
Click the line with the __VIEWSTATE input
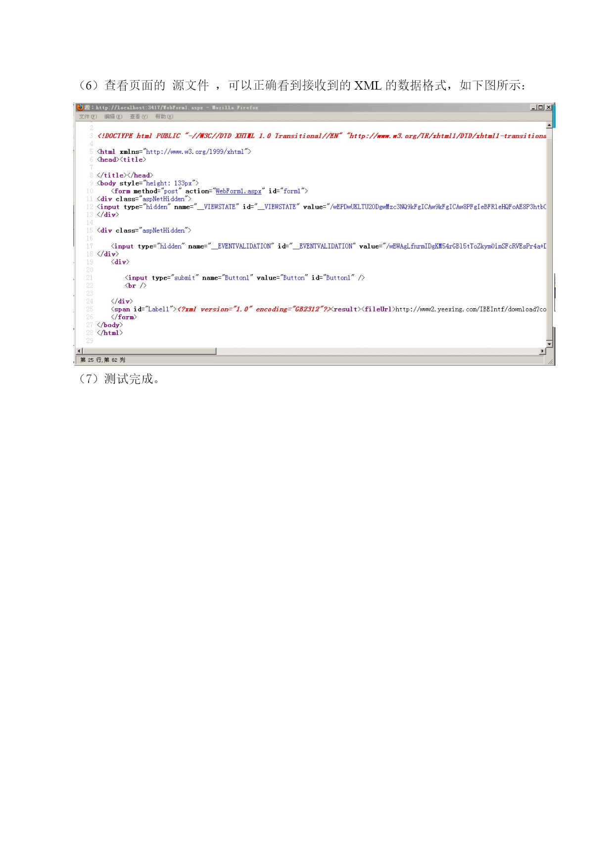pos(322,207)
